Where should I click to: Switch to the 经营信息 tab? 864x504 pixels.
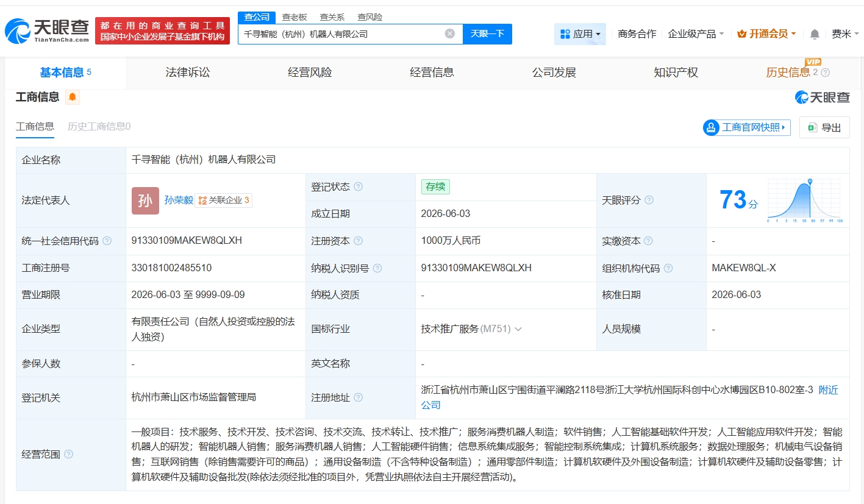point(432,73)
